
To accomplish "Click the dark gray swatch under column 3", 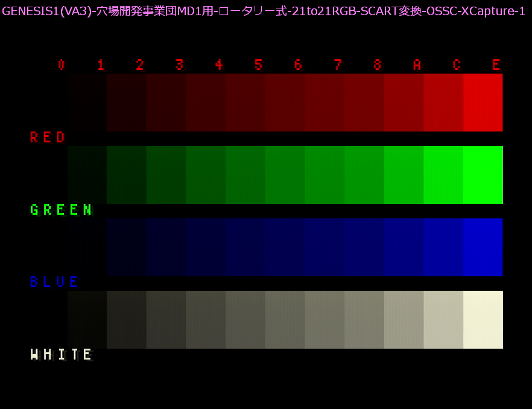I will click(166, 319).
